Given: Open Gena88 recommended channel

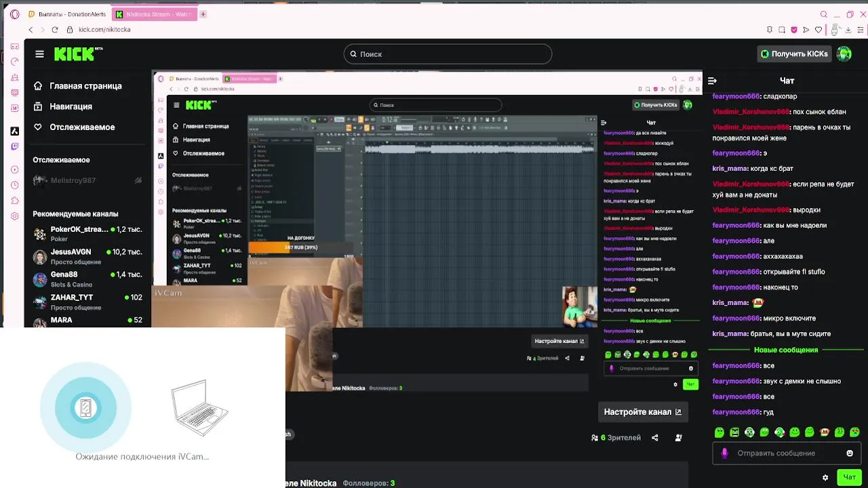Looking at the screenshot, I should click(87, 279).
